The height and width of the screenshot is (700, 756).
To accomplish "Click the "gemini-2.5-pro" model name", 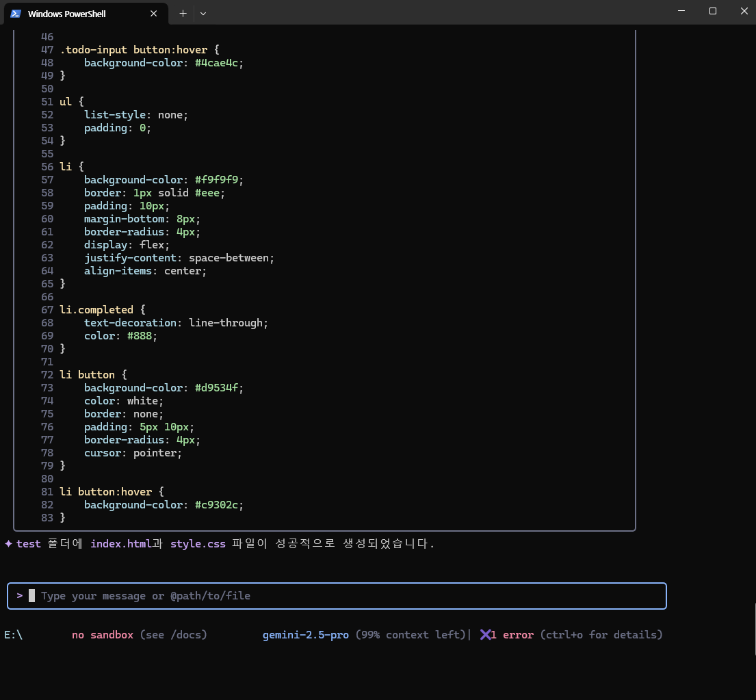I will (x=306, y=635).
